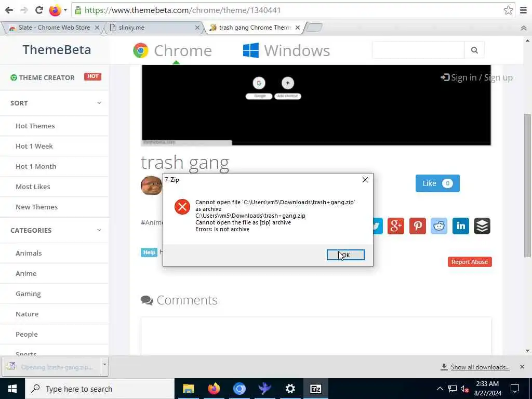Open the Anime category

click(x=26, y=273)
